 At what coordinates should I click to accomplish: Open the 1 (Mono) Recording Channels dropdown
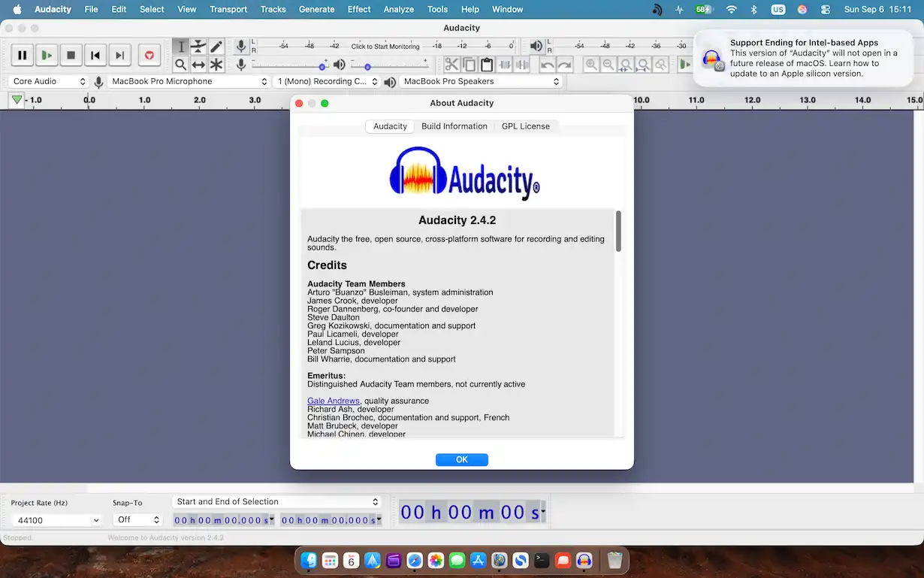point(327,81)
